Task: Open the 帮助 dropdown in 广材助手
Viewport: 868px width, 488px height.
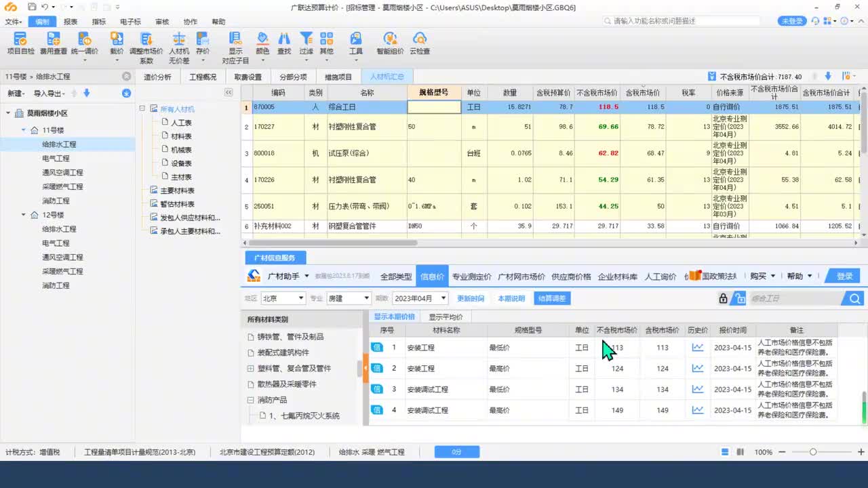Action: click(x=799, y=276)
